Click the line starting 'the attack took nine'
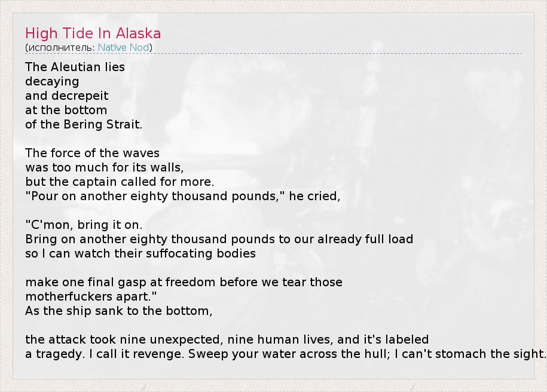 click(x=227, y=339)
